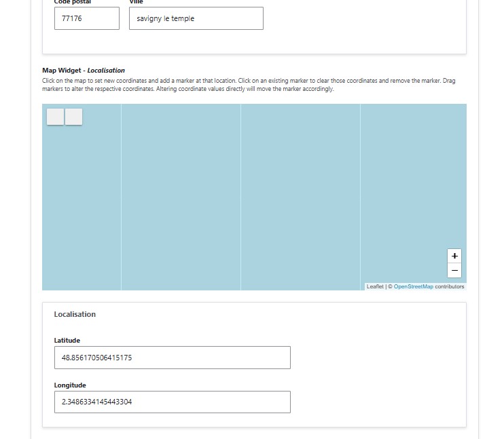This screenshot has width=504, height=439.
Task: Click the Code postal field label
Action: pos(73,2)
